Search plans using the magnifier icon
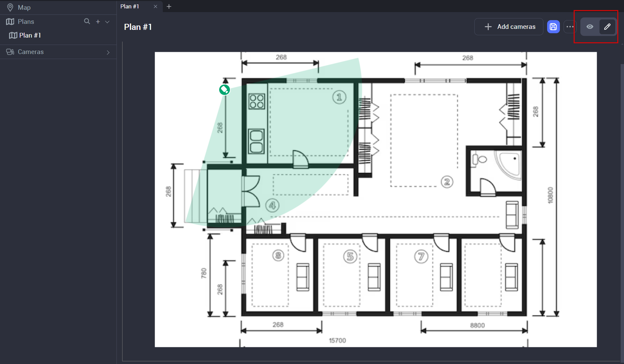 point(87,21)
